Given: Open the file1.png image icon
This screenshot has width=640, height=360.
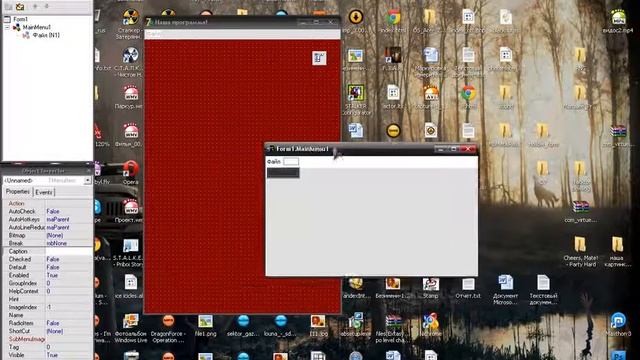Looking at the screenshot, I should click(205, 325).
